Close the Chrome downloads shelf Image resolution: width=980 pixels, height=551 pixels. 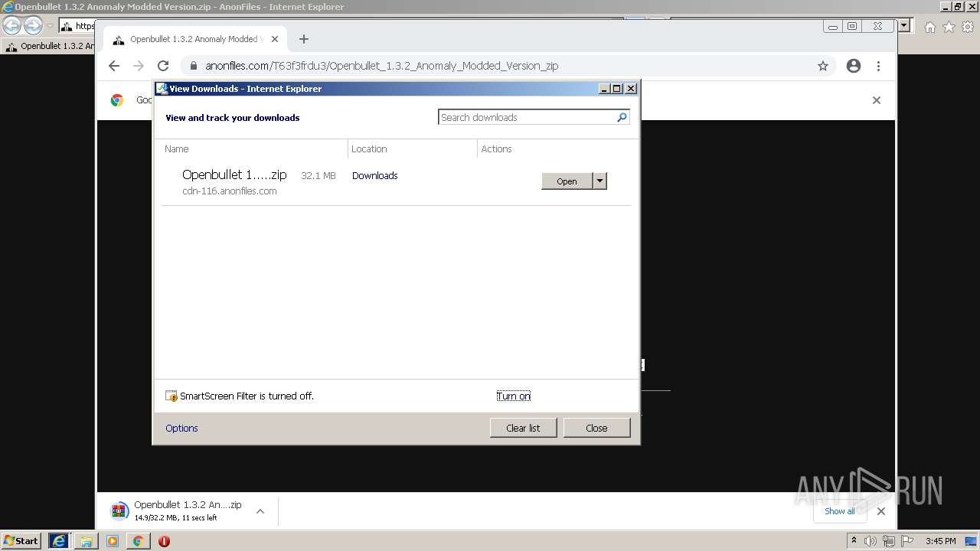tap(881, 511)
